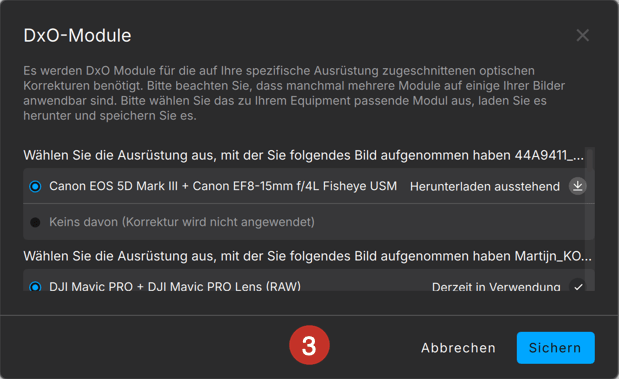619x379 pixels.
Task: Select the Canon EOS 5D Mark III radio button
Action: [x=35, y=186]
